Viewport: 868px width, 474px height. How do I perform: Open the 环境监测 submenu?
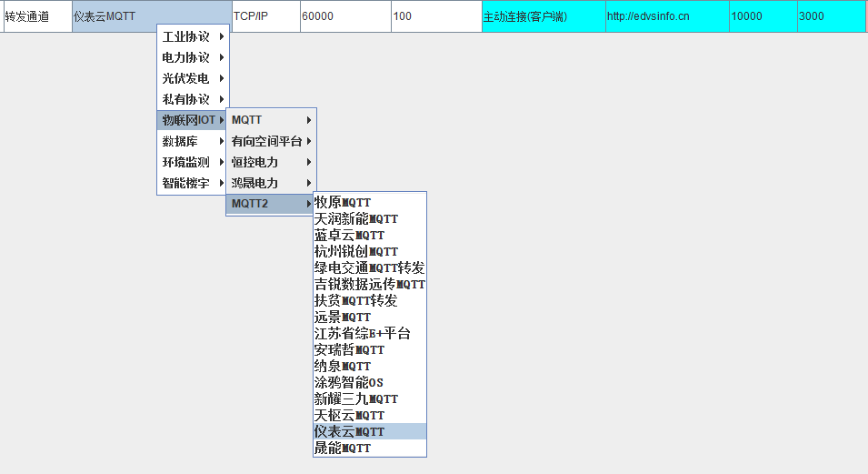click(x=193, y=163)
